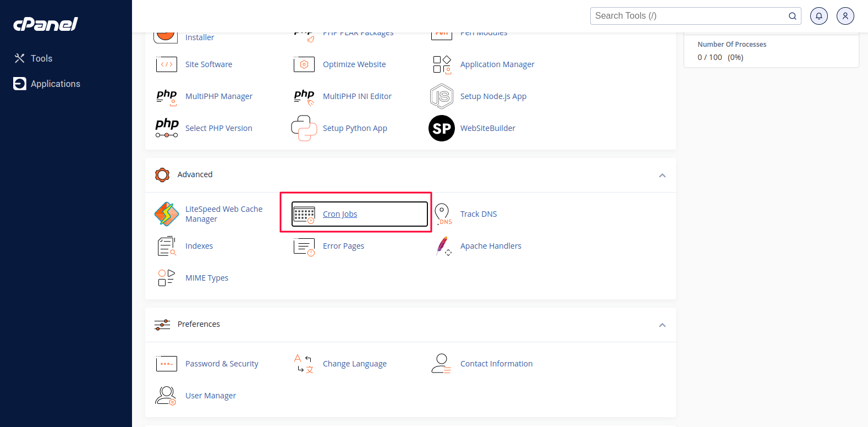
Task: Click the Setup Node.js App icon
Action: pos(441,96)
